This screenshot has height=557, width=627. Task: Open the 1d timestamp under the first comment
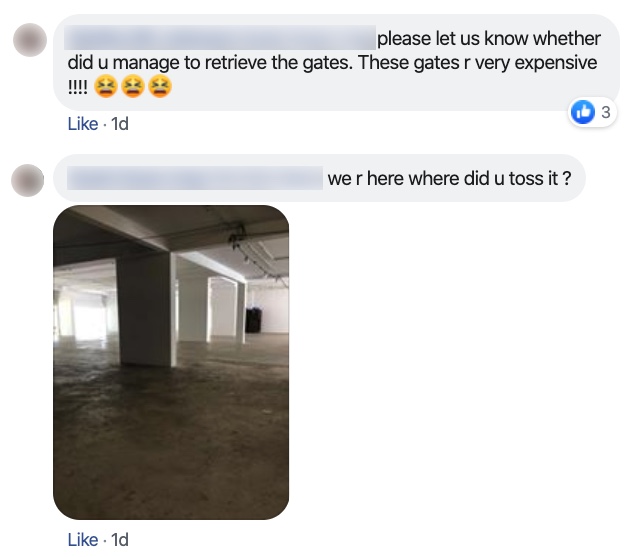120,124
